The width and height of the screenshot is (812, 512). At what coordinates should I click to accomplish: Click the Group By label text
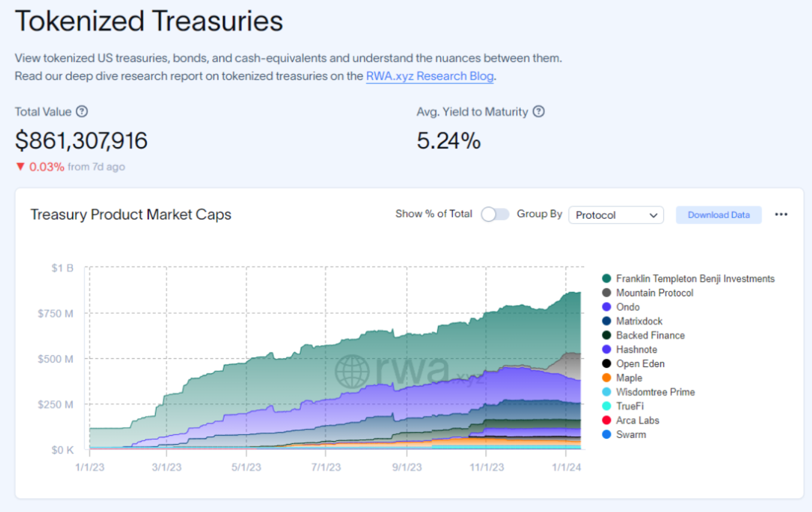(x=540, y=214)
